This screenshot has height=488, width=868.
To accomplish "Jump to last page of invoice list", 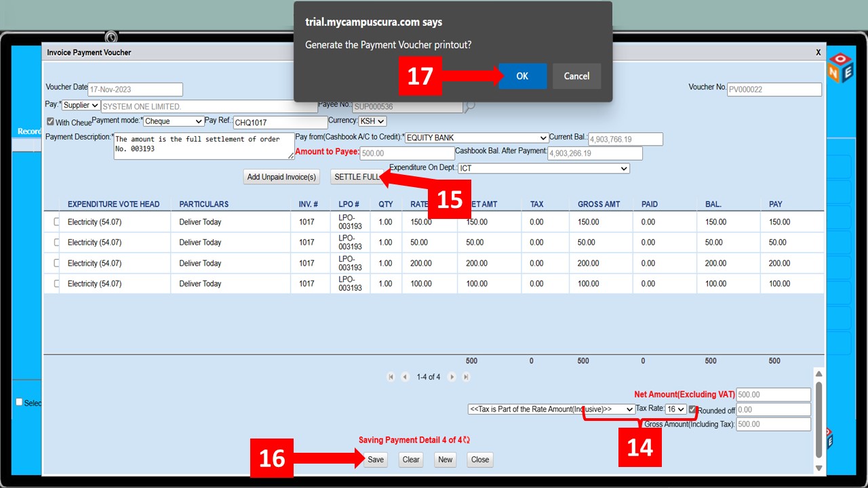I will (x=466, y=377).
